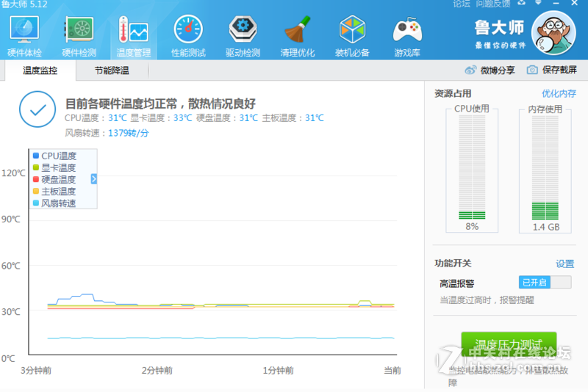Click the 当前 time axis label
588x392 pixels.
tap(392, 371)
